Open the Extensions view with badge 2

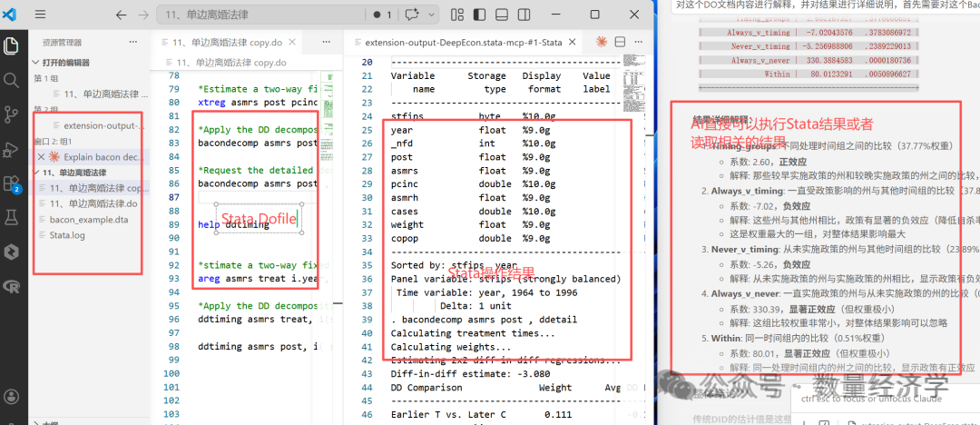click(11, 183)
